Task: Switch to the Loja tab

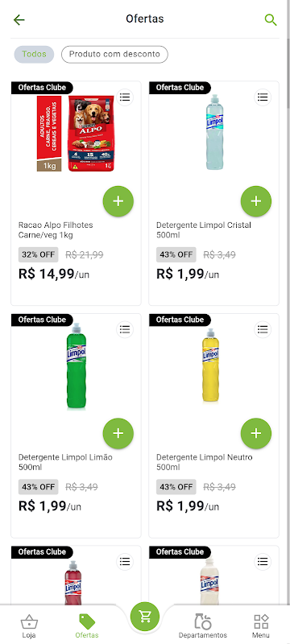Action: (x=29, y=626)
